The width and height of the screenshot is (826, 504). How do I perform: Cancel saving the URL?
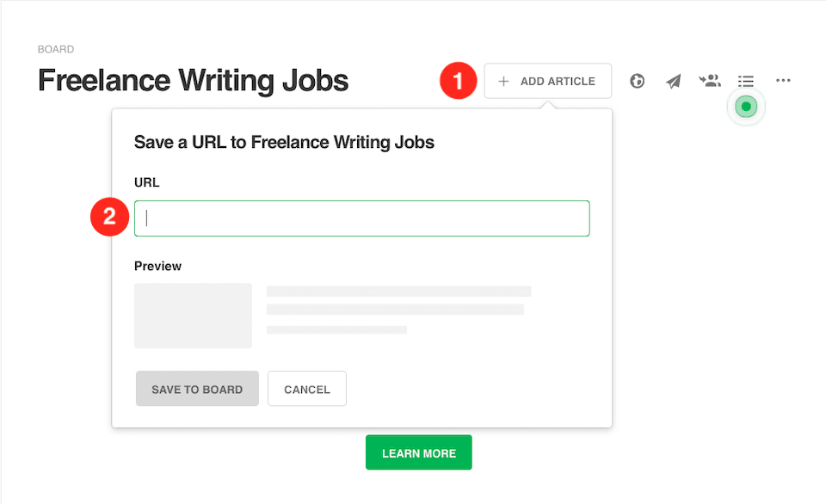click(x=306, y=389)
